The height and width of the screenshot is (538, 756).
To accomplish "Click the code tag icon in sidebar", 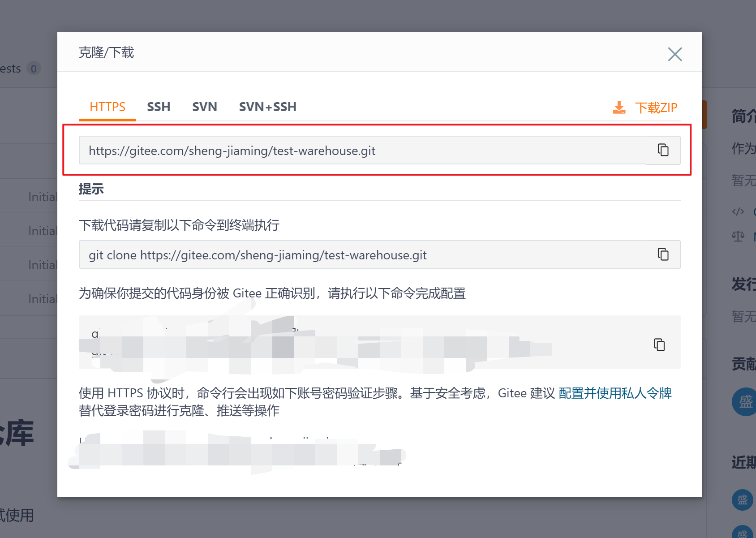I will (x=738, y=211).
